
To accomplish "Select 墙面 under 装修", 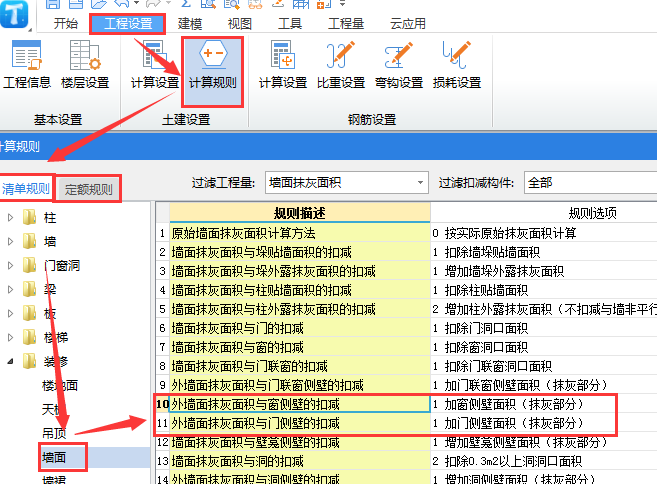I will 54,457.
